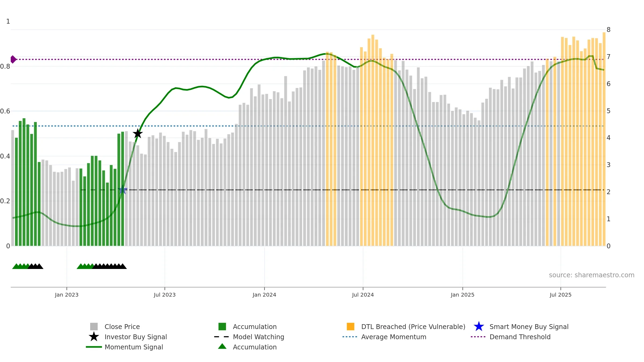Click the Jul 2023 axis label
The height and width of the screenshot is (362, 644).
[x=164, y=295]
